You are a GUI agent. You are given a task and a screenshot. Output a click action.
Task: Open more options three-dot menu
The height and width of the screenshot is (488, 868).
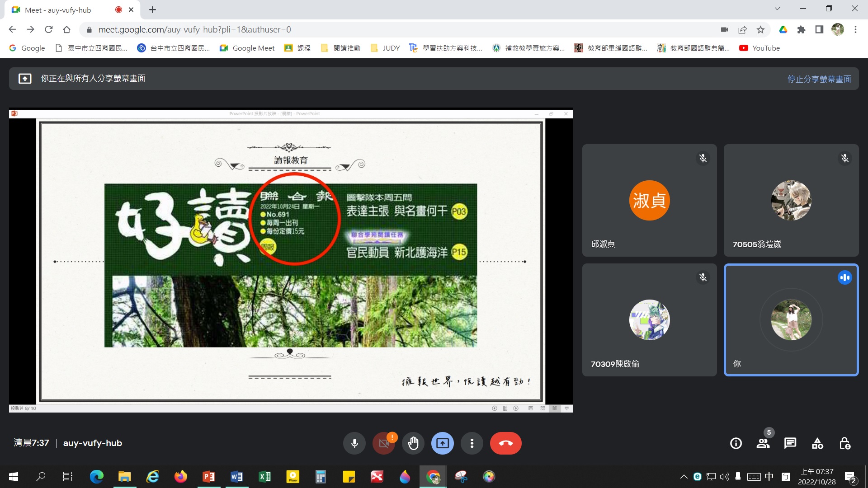coord(472,443)
